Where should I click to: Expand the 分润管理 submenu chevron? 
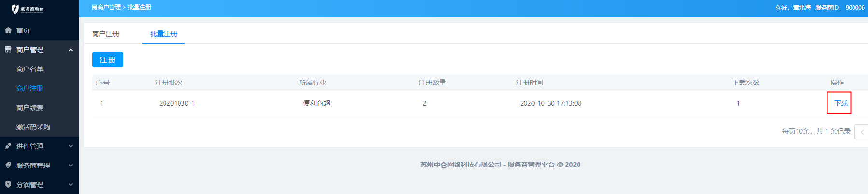click(71, 185)
